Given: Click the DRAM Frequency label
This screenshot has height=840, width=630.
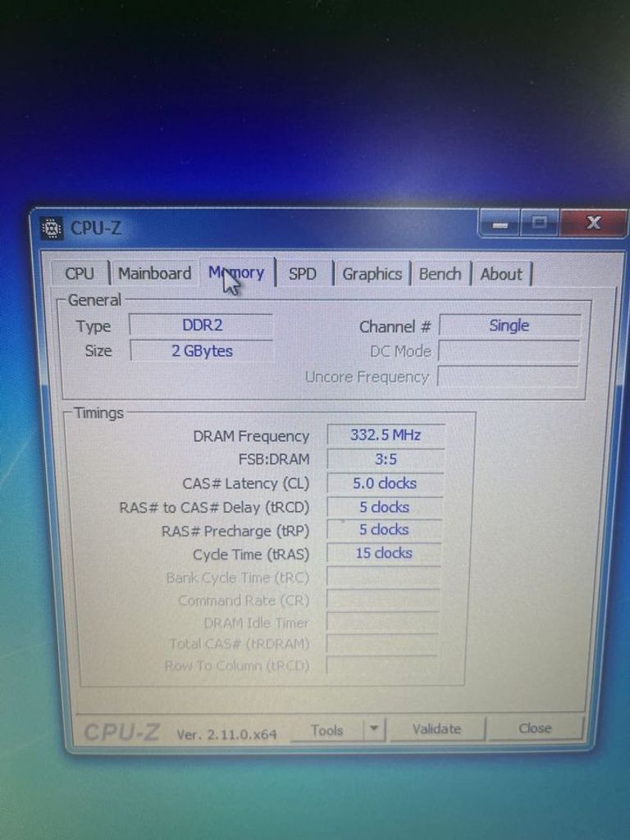Looking at the screenshot, I should click(251, 436).
